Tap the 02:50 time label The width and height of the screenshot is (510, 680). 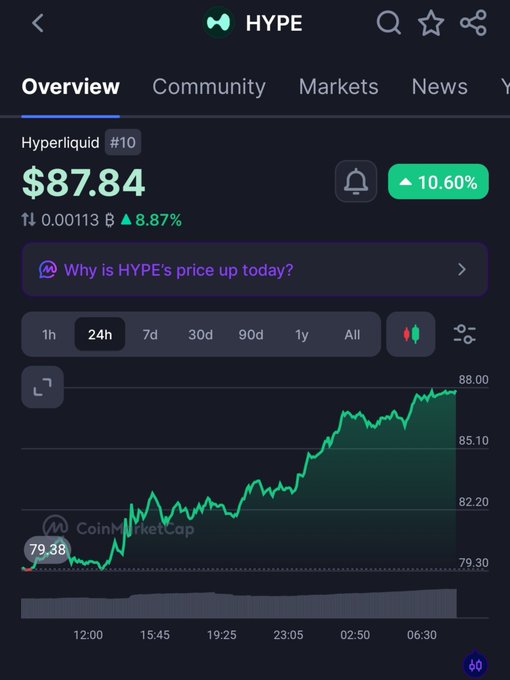click(355, 635)
